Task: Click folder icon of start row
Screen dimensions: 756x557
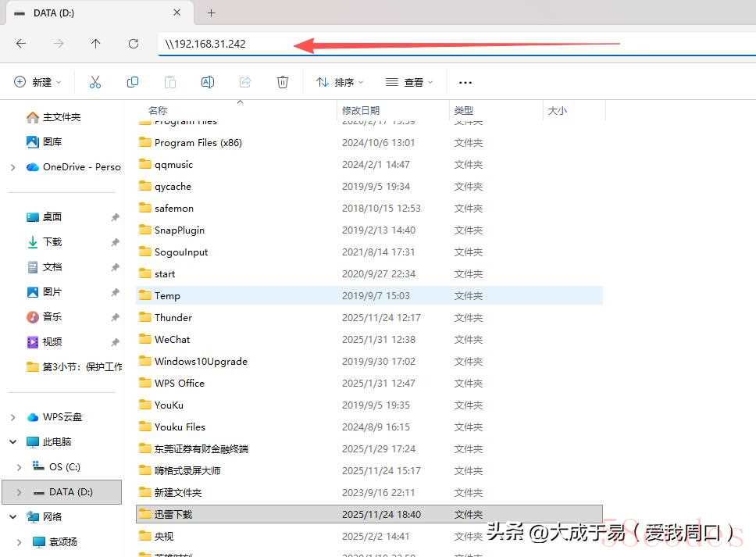Action: [144, 273]
